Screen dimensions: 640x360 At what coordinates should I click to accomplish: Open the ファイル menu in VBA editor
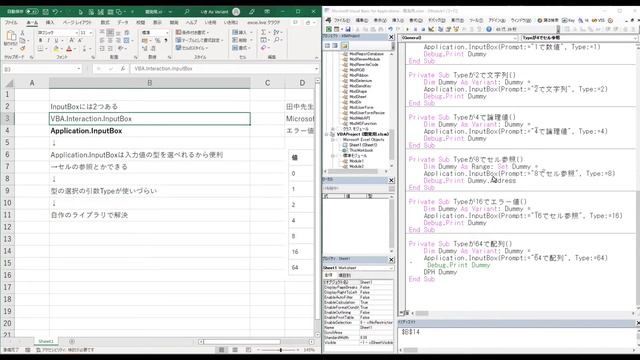[x=342, y=20]
